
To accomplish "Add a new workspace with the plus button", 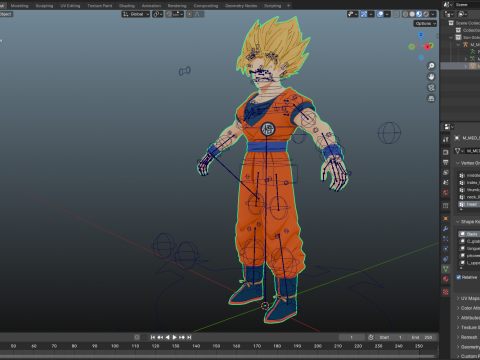I will pyautogui.click(x=288, y=6).
